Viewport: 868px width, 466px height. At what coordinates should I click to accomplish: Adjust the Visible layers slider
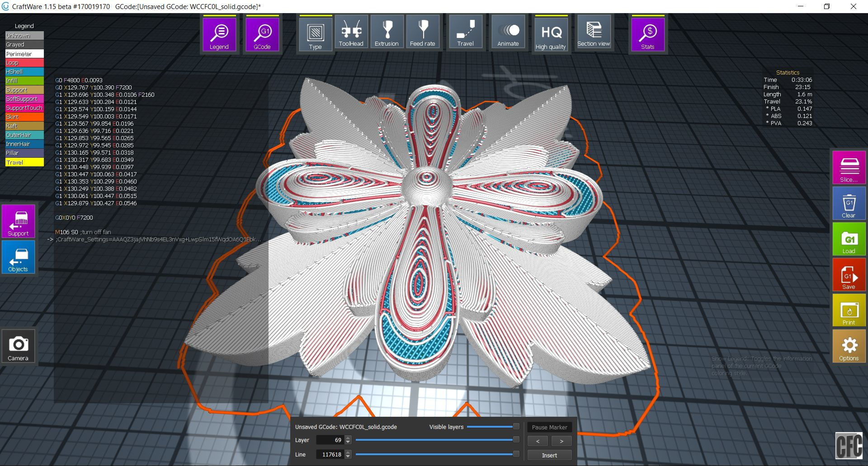[493, 427]
